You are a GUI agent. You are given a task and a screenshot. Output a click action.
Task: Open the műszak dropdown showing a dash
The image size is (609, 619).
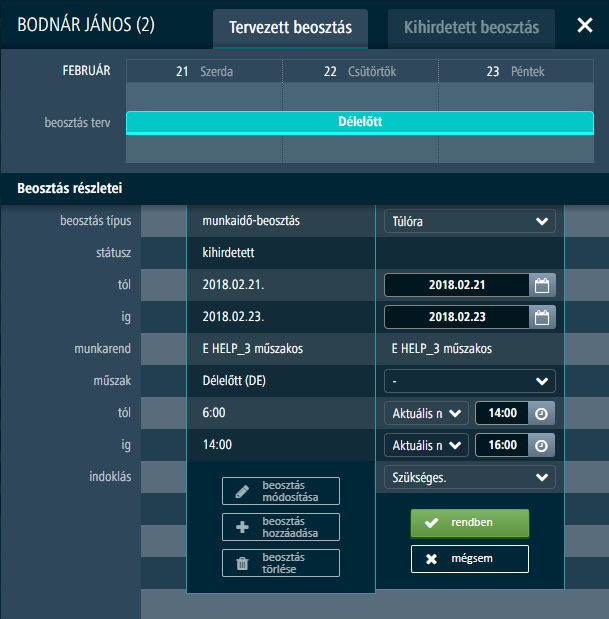point(470,381)
